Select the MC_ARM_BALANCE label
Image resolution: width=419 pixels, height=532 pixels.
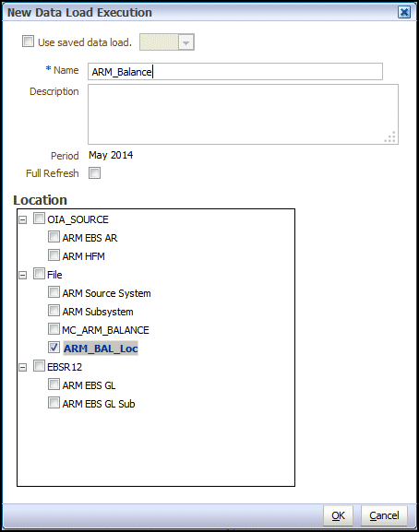(105, 330)
